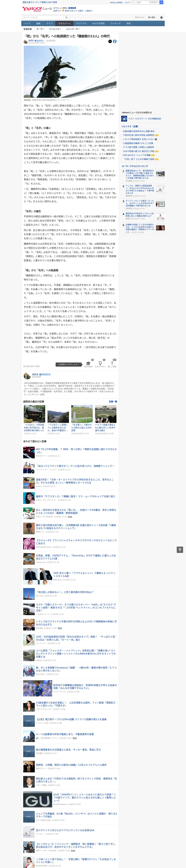Open the コメンテーター sub-menu
This screenshot has height=868, width=186.
73,29
